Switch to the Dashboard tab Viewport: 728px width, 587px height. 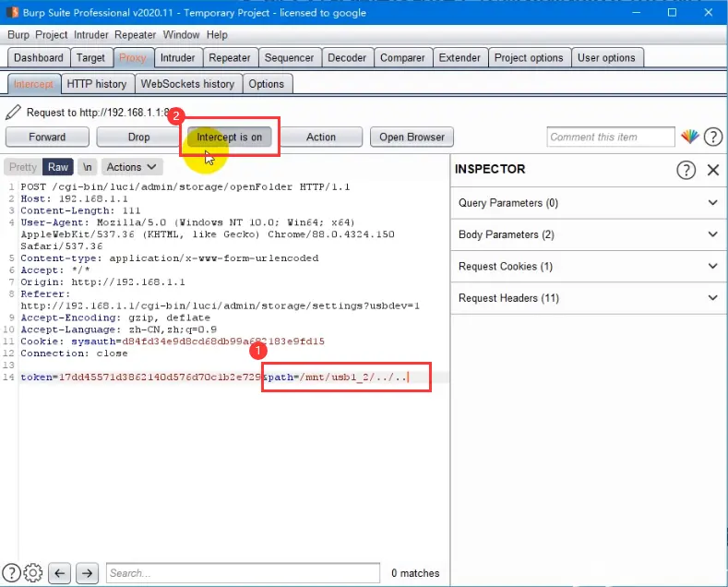point(39,57)
